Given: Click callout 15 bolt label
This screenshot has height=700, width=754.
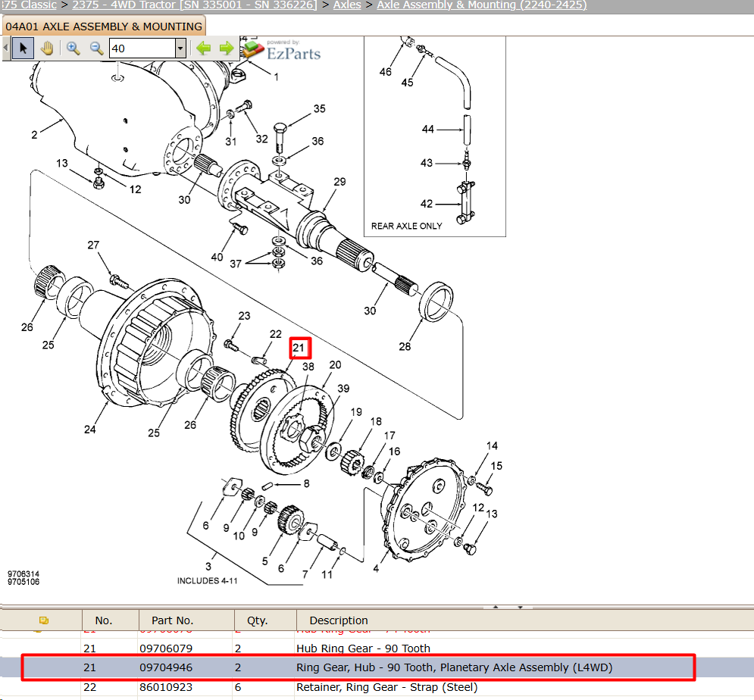Looking at the screenshot, I should 496,466.
